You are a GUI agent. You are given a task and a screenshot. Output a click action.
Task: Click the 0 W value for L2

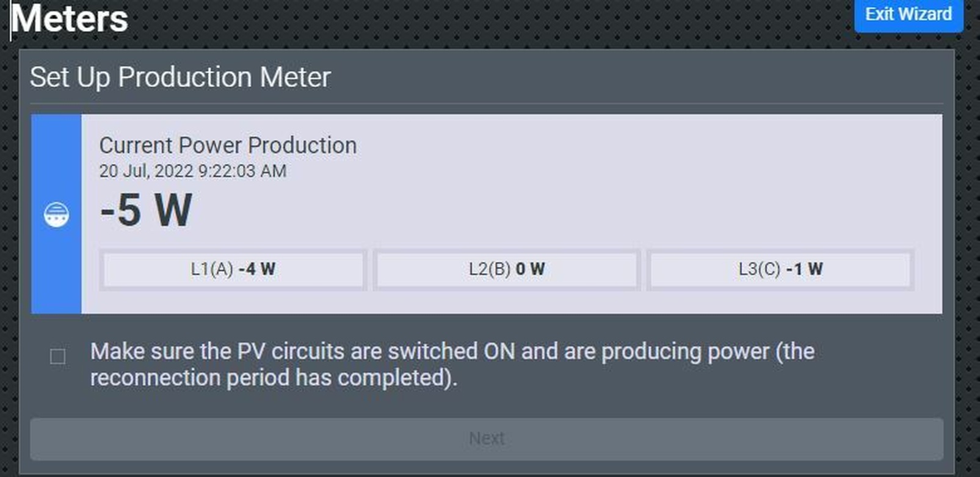(x=530, y=269)
